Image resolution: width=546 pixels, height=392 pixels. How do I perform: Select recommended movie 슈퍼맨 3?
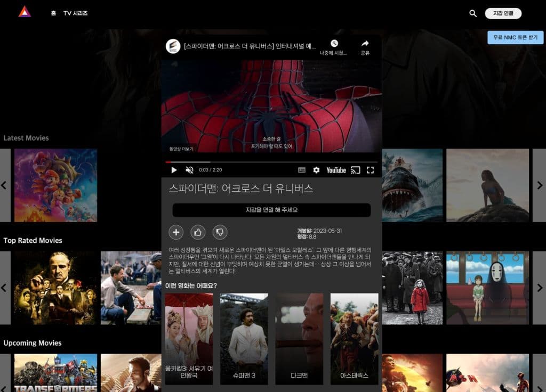point(244,339)
